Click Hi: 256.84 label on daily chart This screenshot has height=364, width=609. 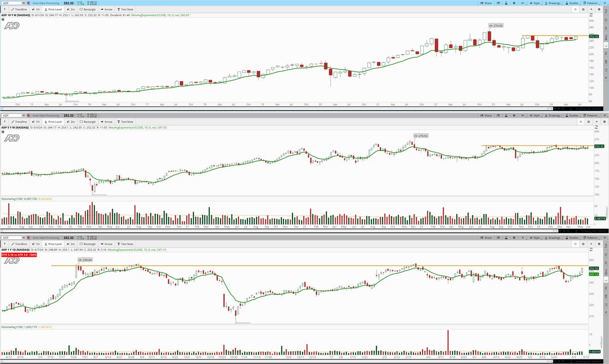86,260
